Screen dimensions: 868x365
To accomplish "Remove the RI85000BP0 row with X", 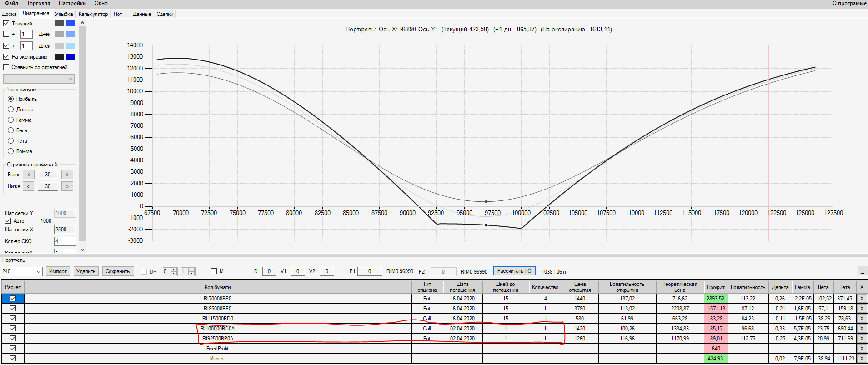I will tap(861, 309).
